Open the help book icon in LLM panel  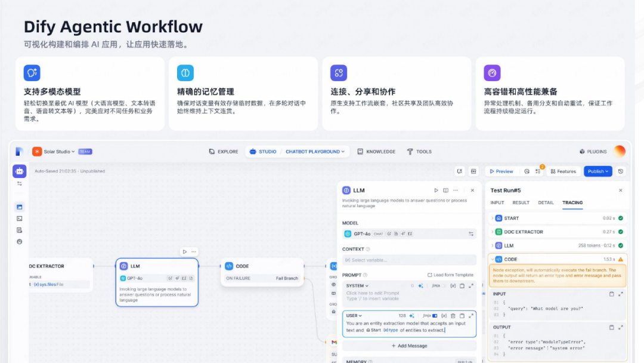coord(445,190)
